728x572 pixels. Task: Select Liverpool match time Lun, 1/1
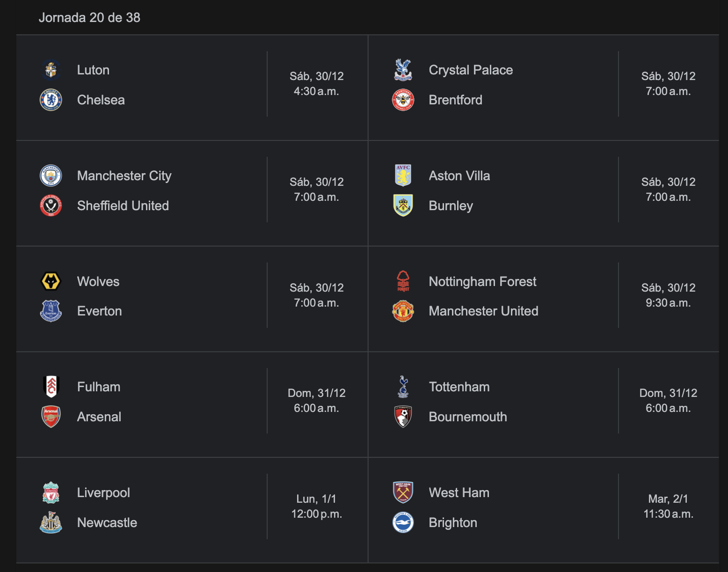pos(316,499)
